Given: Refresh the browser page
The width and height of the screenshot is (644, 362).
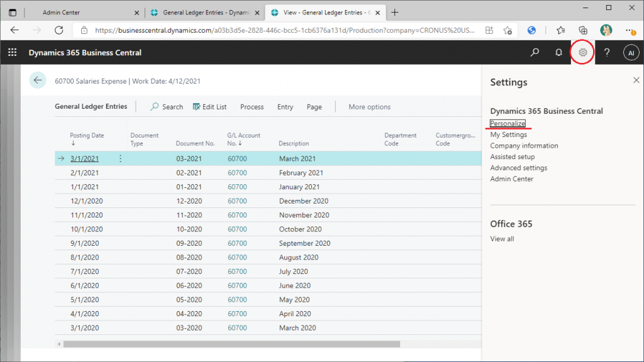Looking at the screenshot, I should click(x=59, y=30).
